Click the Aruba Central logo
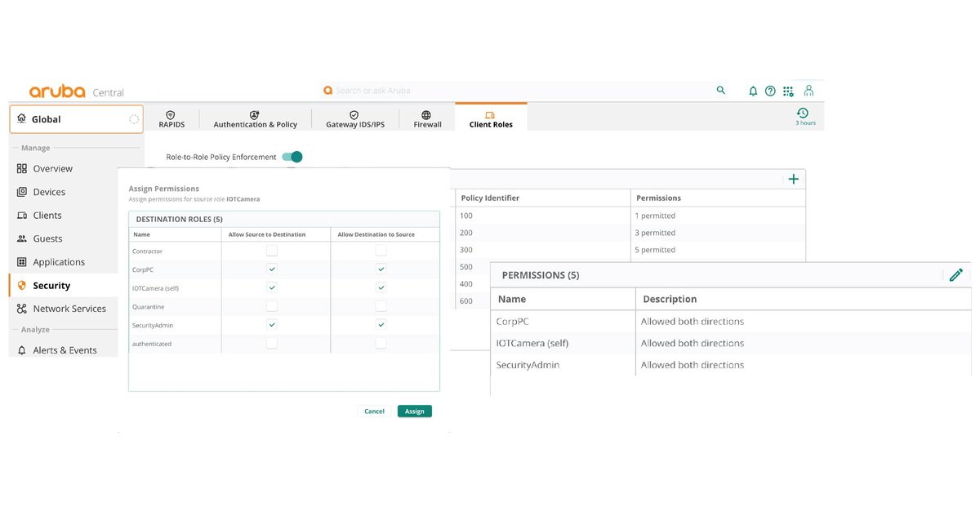 pos(76,91)
